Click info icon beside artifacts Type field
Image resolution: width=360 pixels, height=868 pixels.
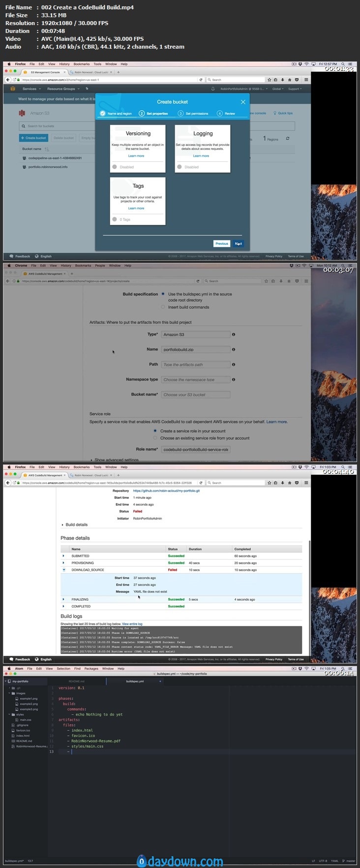[234, 334]
